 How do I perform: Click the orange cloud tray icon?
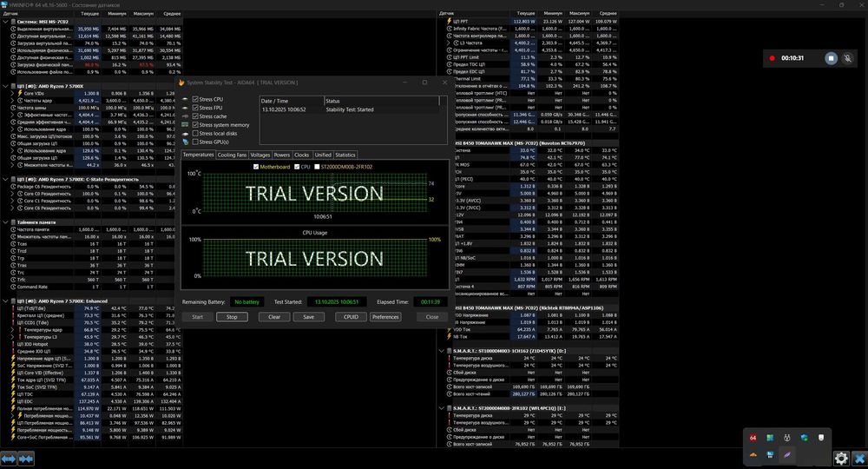(753, 454)
